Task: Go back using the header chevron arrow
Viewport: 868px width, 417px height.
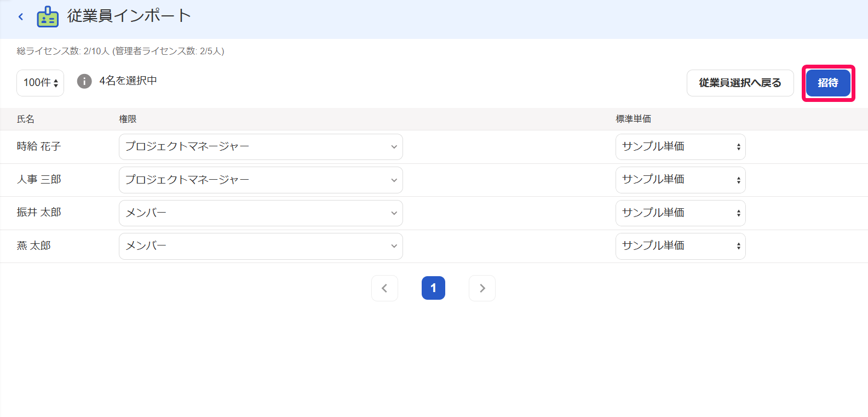Action: click(21, 16)
